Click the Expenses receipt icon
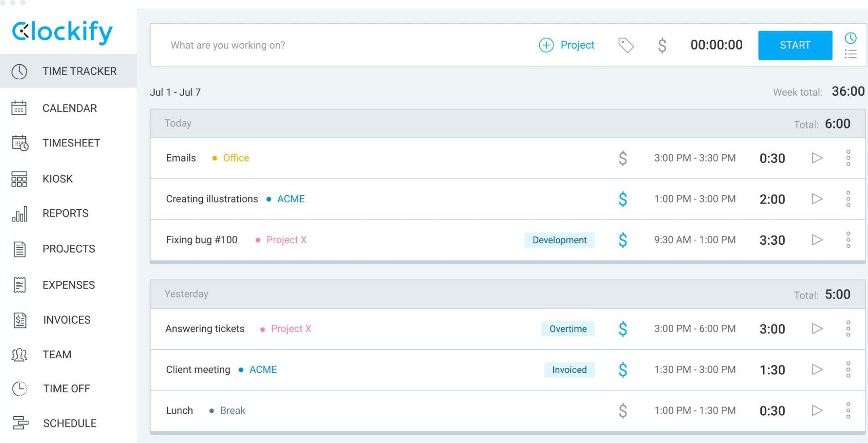Image resolution: width=868 pixels, height=444 pixels. point(20,285)
